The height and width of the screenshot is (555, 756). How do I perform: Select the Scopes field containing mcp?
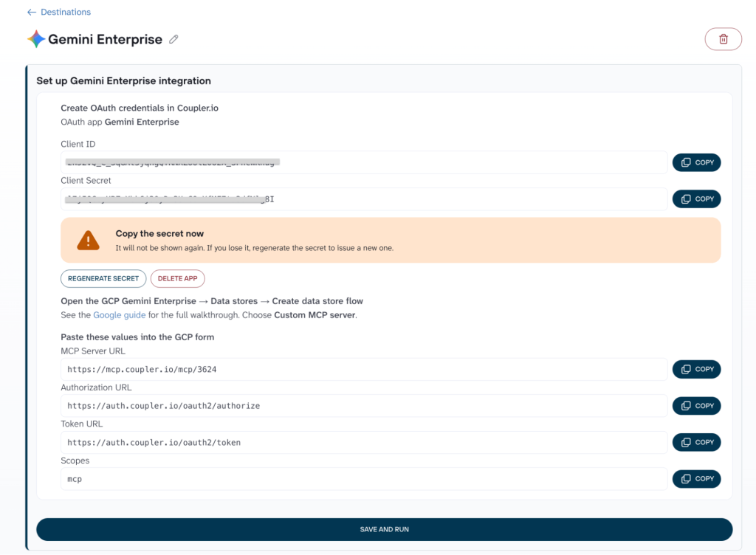[x=364, y=479]
